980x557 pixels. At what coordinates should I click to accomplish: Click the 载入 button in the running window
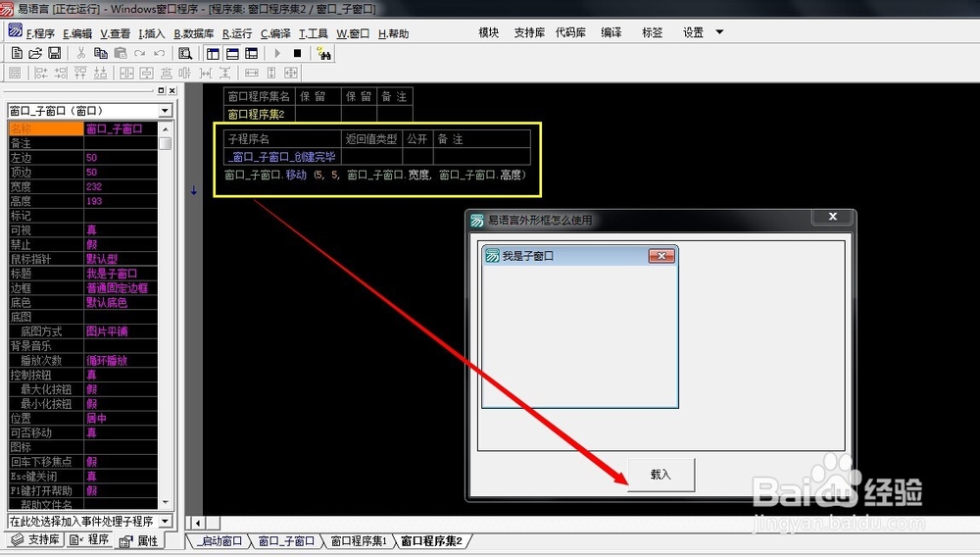(x=661, y=475)
